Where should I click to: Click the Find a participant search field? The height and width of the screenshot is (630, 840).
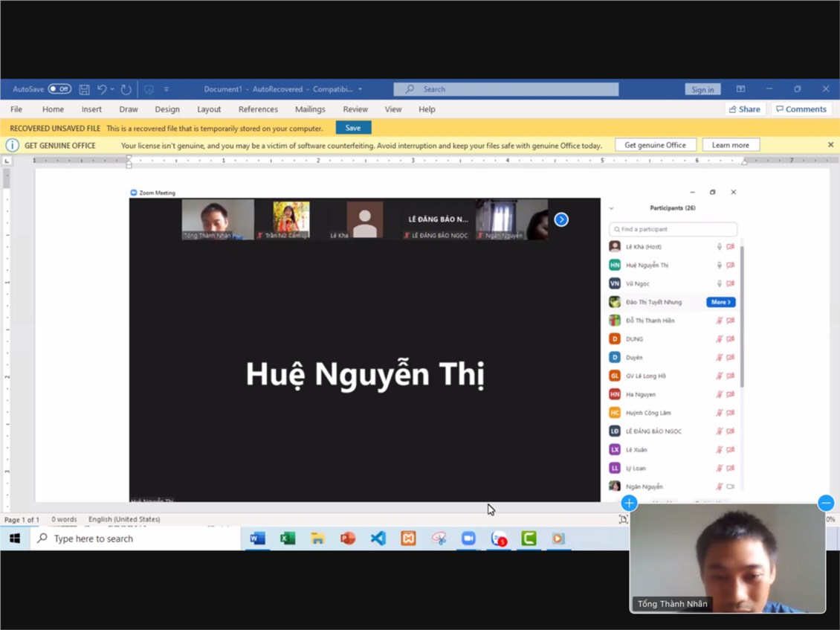673,229
